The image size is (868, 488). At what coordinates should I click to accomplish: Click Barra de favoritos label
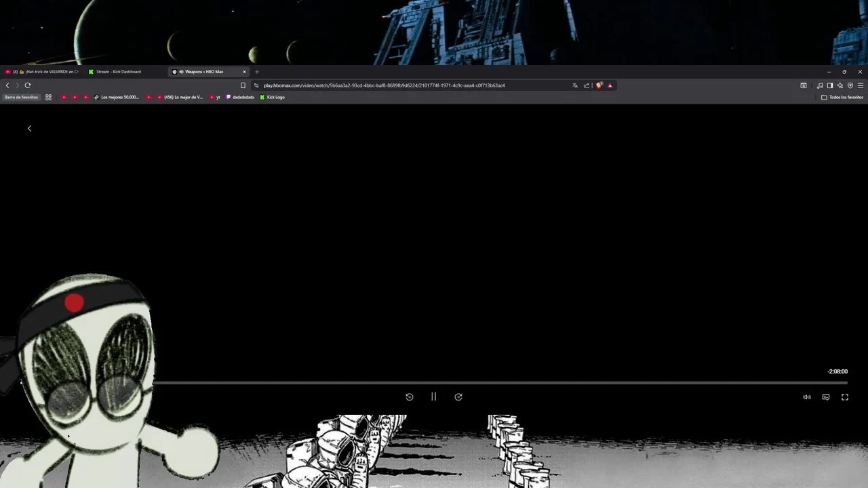point(22,97)
